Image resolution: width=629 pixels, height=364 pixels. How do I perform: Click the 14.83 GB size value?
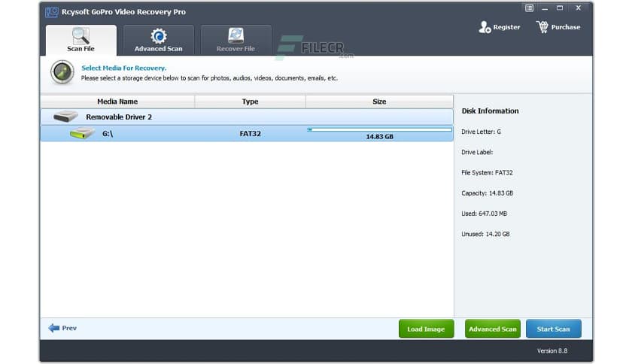coord(379,137)
